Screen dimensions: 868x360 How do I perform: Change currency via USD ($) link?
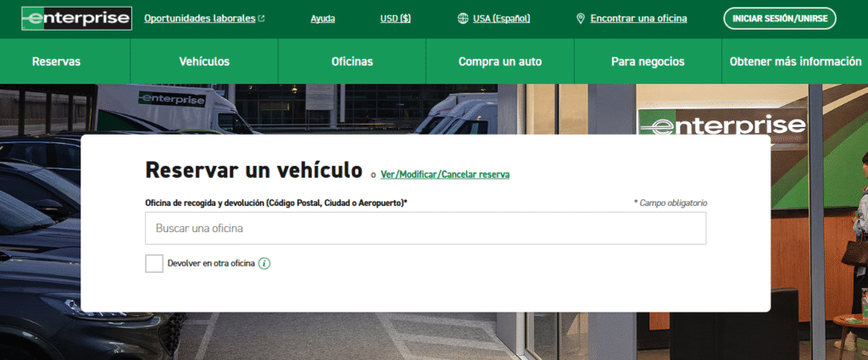point(395,19)
